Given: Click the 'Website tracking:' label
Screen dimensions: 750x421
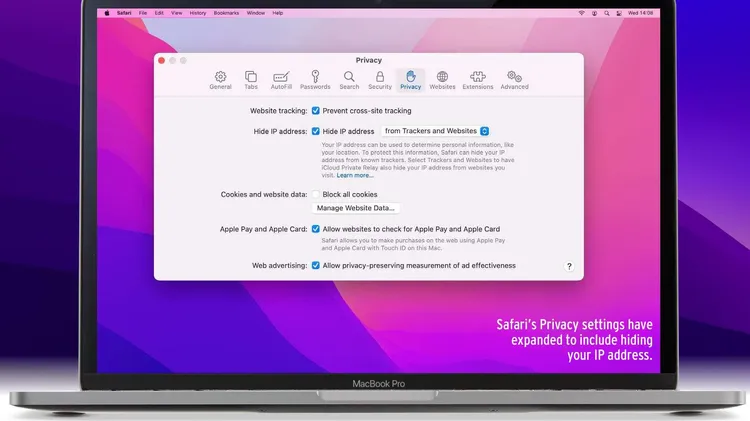Looking at the screenshot, I should tap(278, 111).
